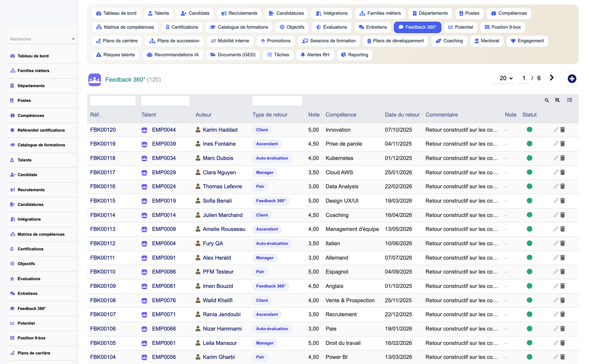The height and width of the screenshot is (364, 589).
Task: Click the clear search filter icon
Action: 557,100
